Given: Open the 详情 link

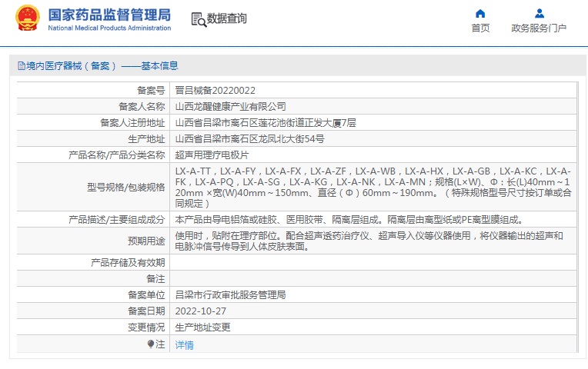Looking at the screenshot, I should 184,345.
